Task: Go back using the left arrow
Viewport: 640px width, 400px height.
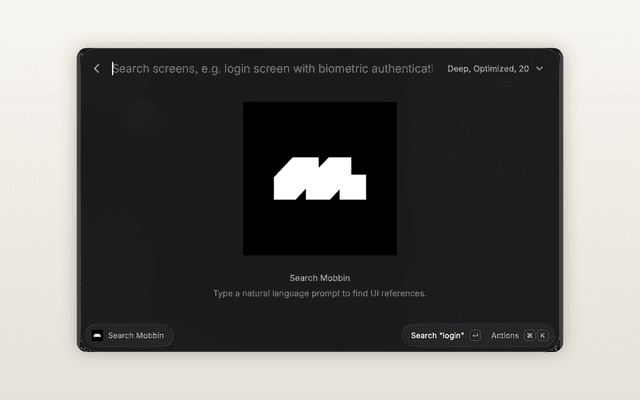Action: pos(97,69)
